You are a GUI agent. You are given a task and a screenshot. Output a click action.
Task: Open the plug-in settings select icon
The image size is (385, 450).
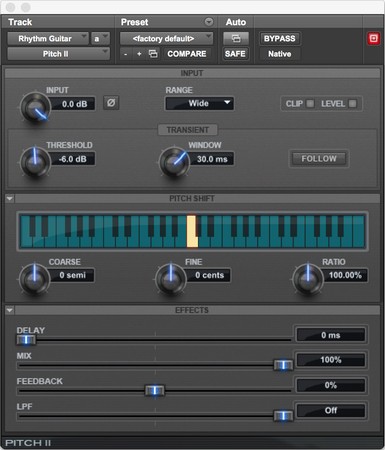[153, 54]
